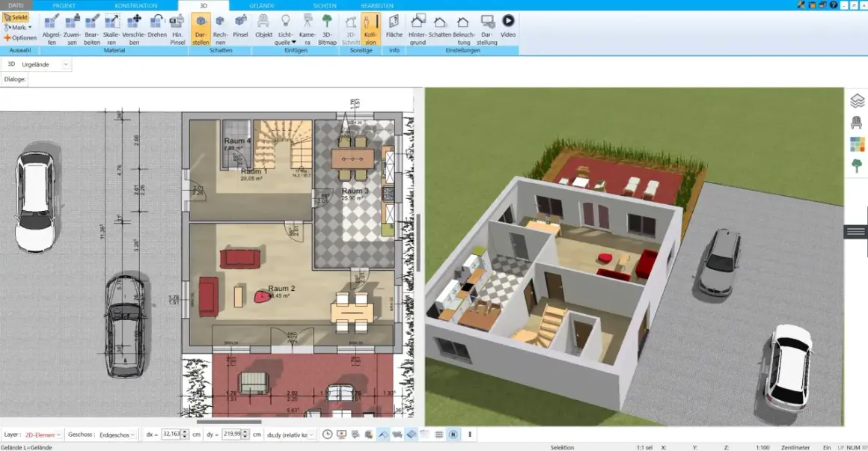868x451 pixels.
Task: Open Schatten settings icon
Action: tap(439, 27)
